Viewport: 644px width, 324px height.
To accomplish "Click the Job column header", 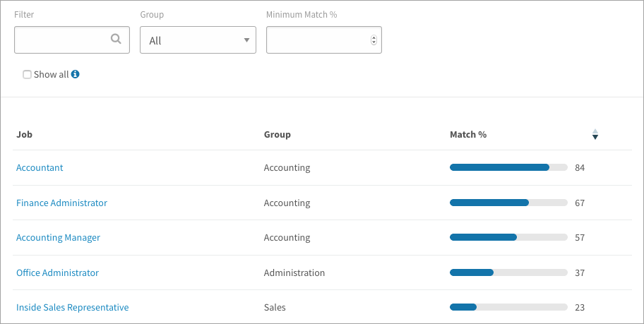I will pyautogui.click(x=24, y=135).
